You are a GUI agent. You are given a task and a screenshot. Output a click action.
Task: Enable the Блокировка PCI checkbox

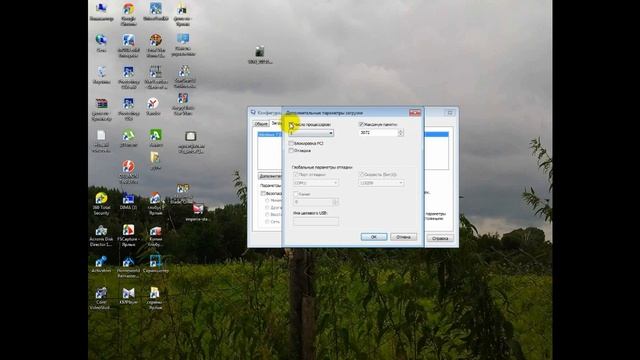click(291, 144)
